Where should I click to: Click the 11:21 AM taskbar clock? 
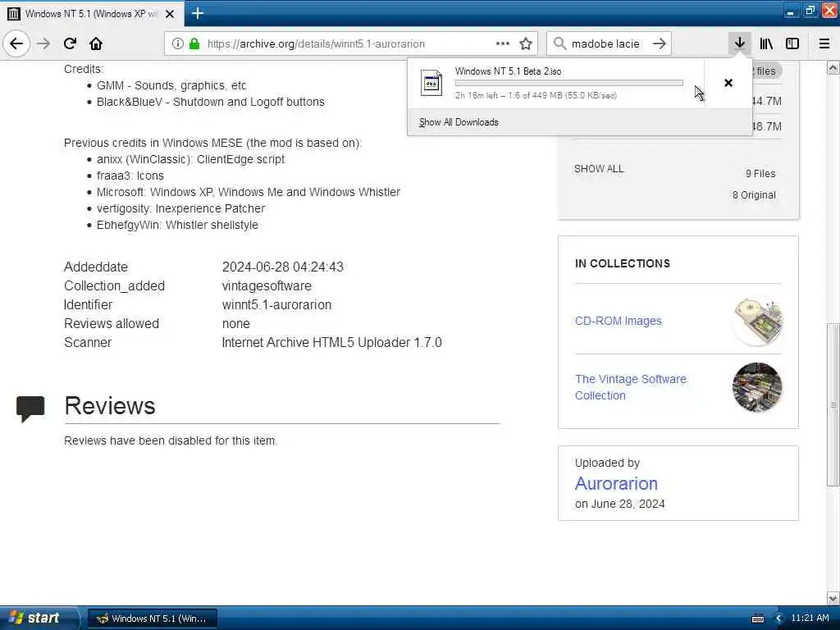[x=810, y=618]
